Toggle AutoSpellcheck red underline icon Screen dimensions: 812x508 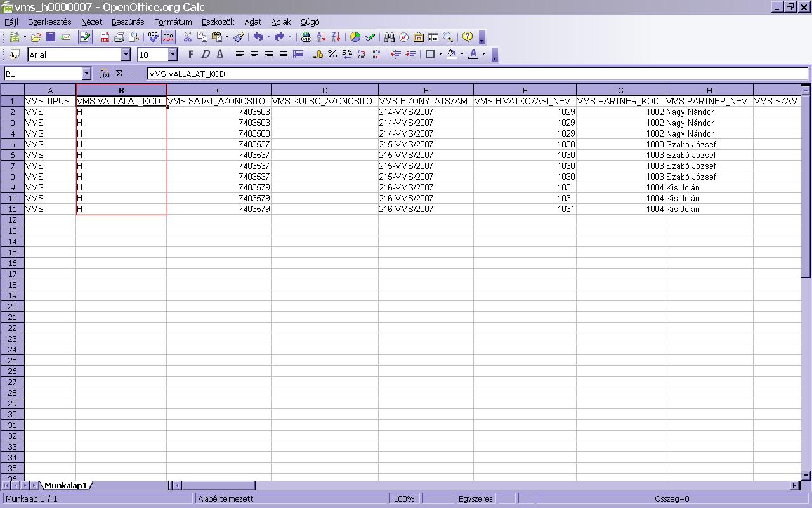tap(168, 37)
